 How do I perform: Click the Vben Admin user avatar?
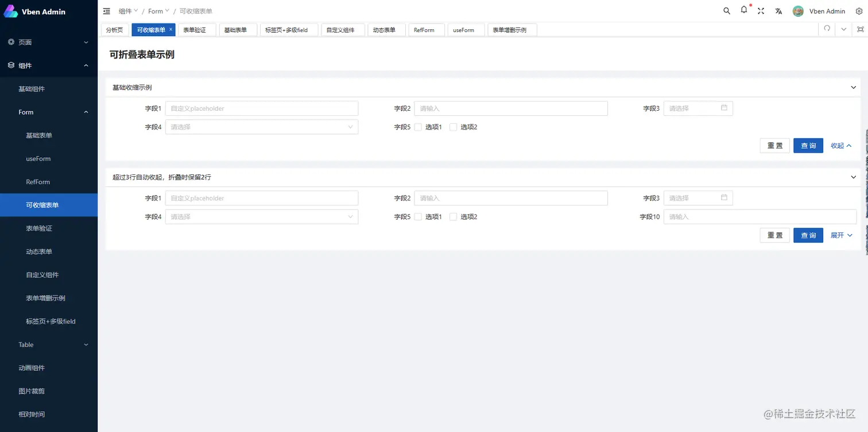[798, 11]
